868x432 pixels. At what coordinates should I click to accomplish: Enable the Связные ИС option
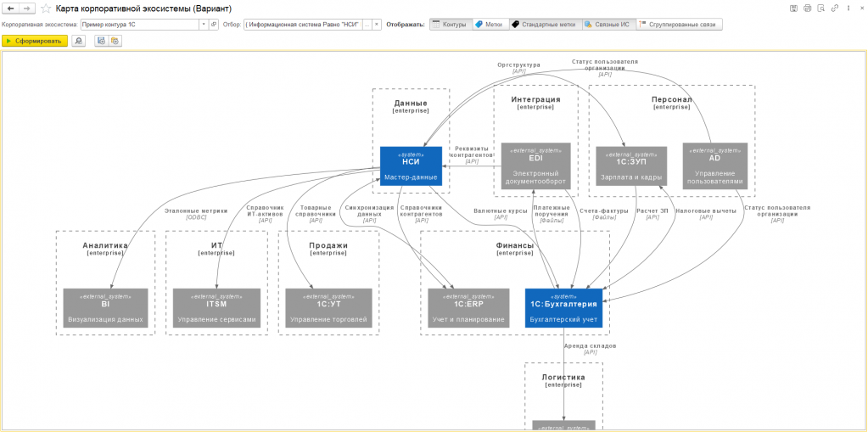[x=609, y=25]
